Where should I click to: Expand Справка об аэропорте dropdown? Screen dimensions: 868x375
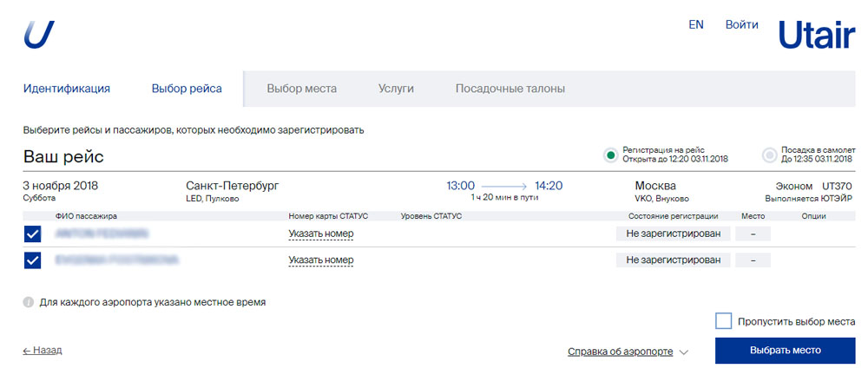pyautogui.click(x=620, y=352)
